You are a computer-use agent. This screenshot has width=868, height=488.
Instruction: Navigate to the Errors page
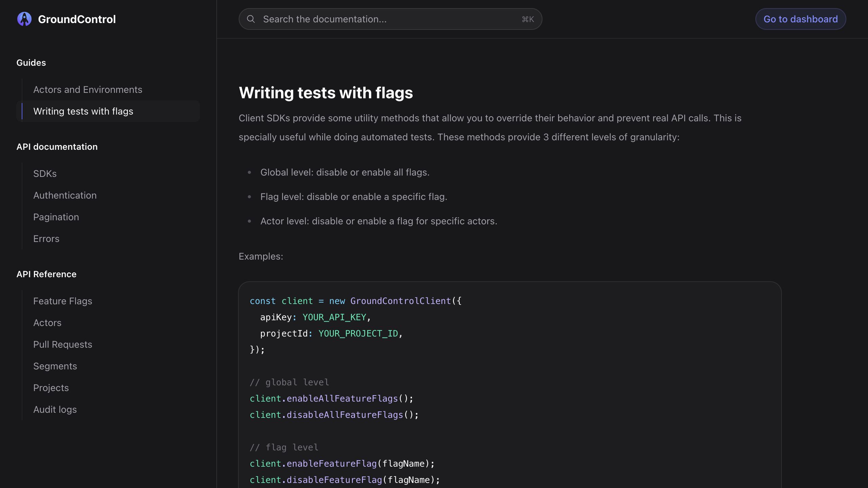click(46, 239)
